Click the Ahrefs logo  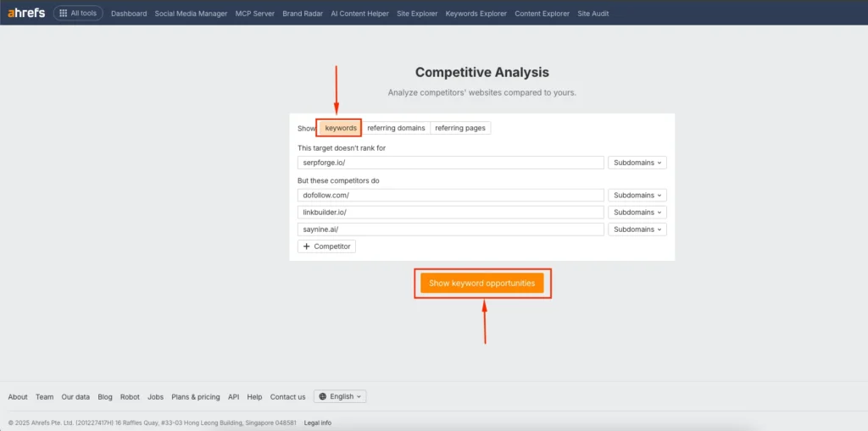26,13
